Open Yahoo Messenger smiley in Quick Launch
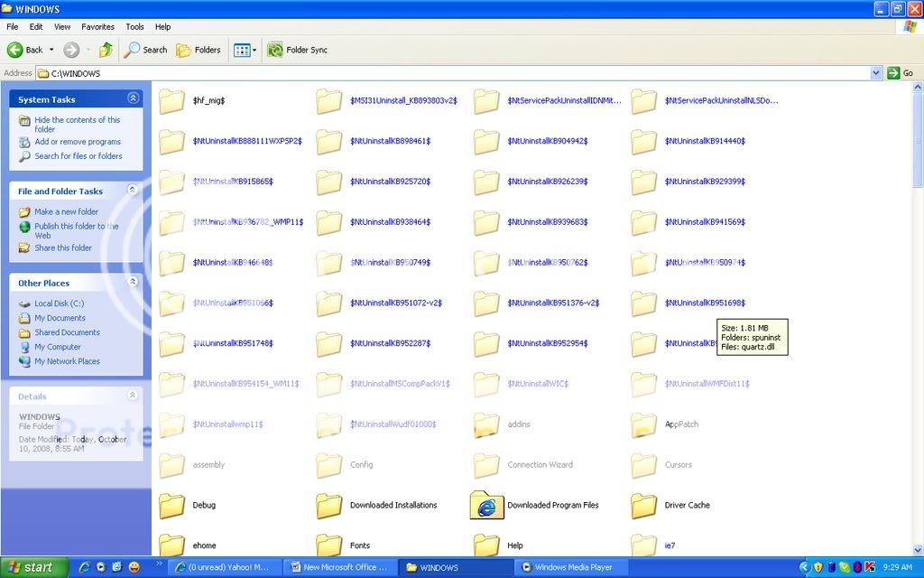 coord(134,567)
